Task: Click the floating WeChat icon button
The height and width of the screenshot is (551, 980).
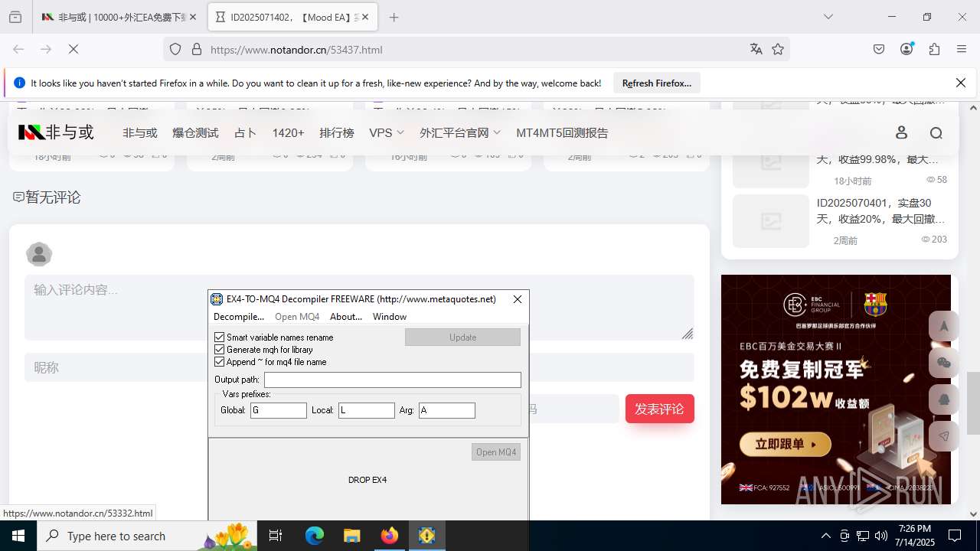Action: point(944,363)
